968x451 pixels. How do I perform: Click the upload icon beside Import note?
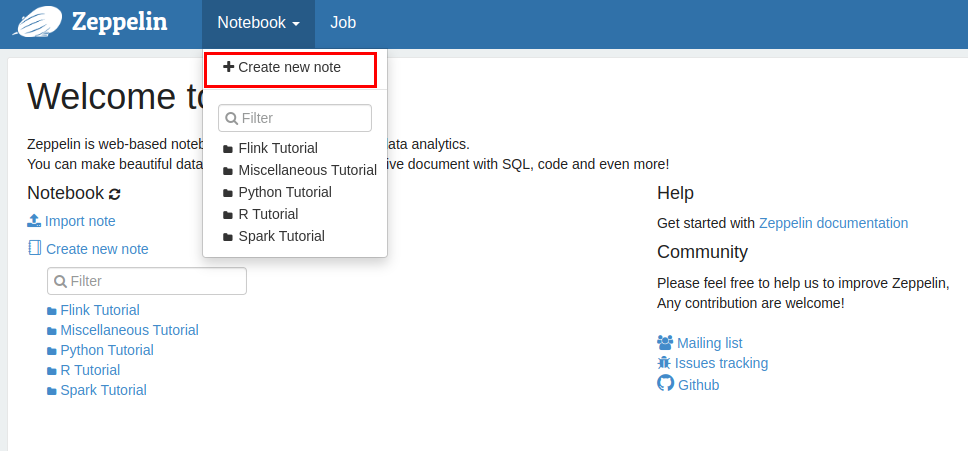point(35,220)
